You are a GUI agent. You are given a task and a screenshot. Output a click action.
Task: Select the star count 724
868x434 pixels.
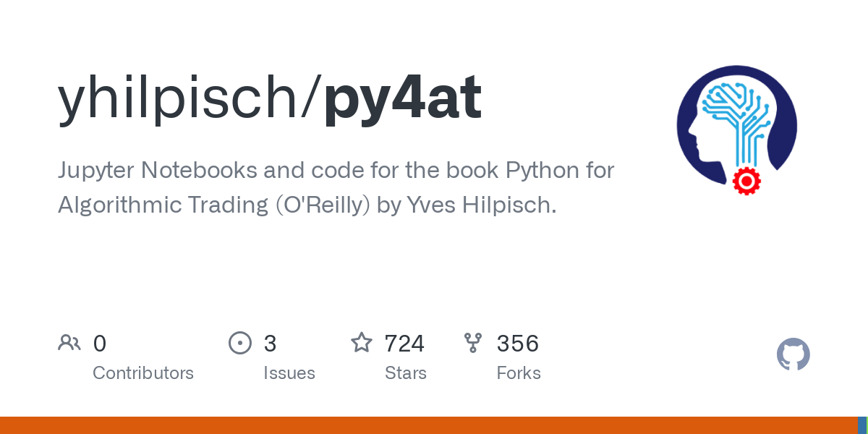pyautogui.click(x=404, y=343)
